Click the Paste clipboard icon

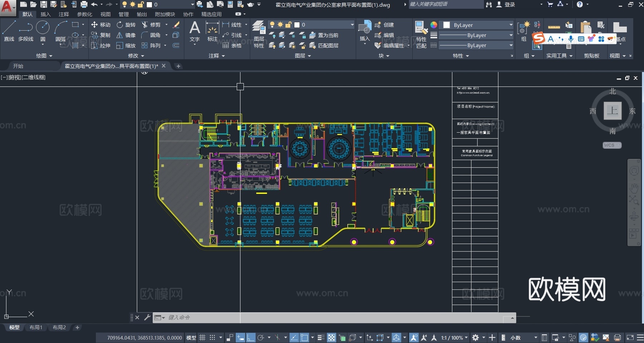[x=586, y=27]
